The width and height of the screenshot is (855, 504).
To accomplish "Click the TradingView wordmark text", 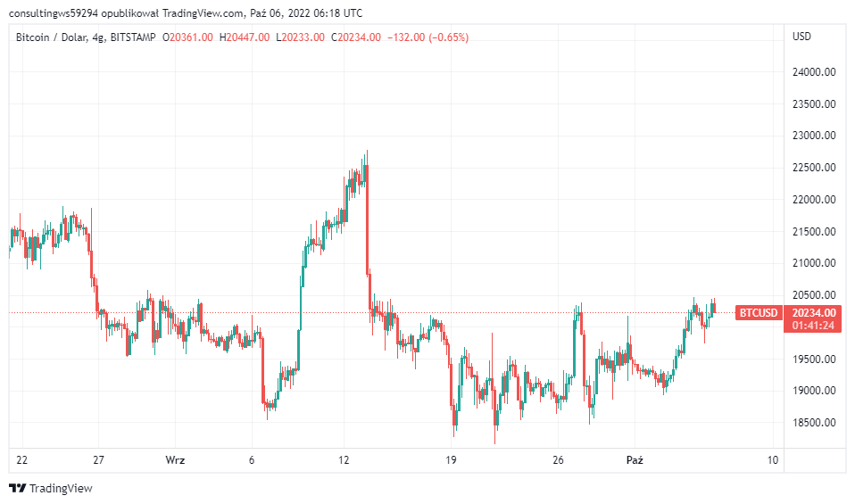I will 61,488.
